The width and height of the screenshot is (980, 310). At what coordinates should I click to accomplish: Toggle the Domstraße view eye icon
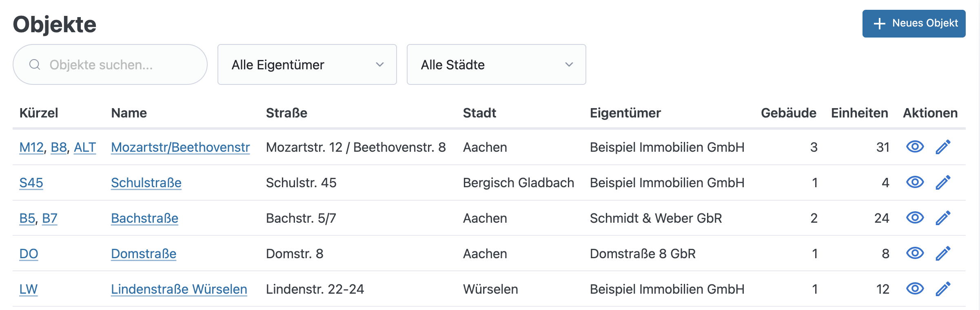coord(915,253)
